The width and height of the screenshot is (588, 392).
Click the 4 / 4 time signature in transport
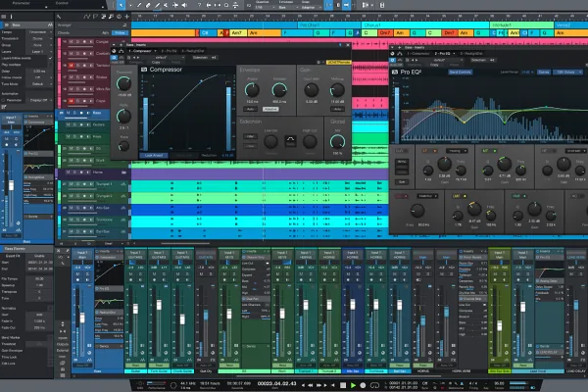pyautogui.click(x=473, y=383)
